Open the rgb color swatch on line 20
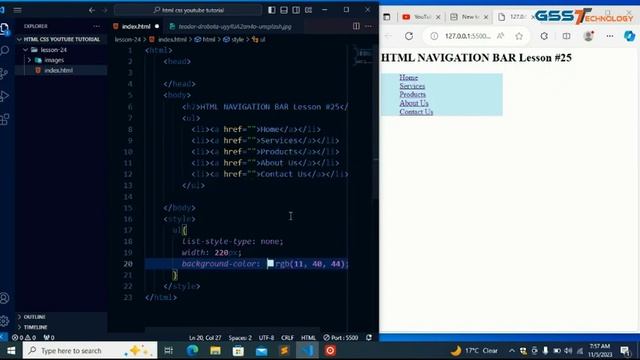Viewport: 640px width, 360px height. point(270,264)
